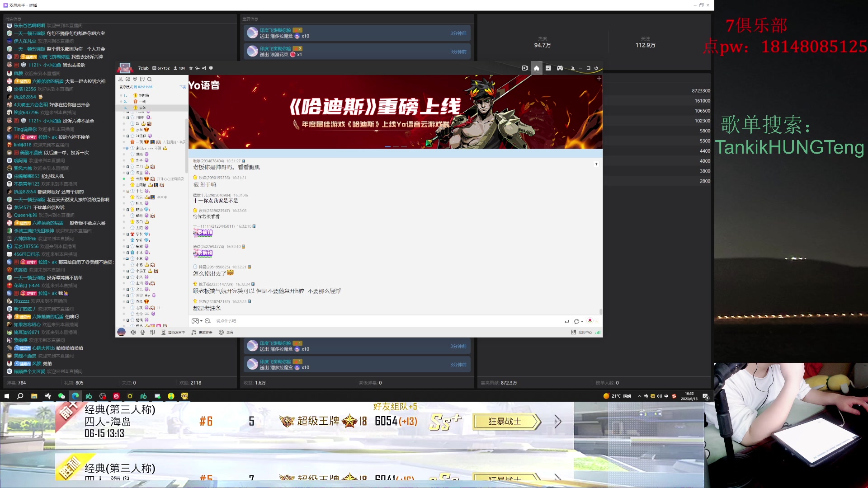Screen dimensions: 868x488
Task: Open the message-style dropdown near send button
Action: point(578,321)
